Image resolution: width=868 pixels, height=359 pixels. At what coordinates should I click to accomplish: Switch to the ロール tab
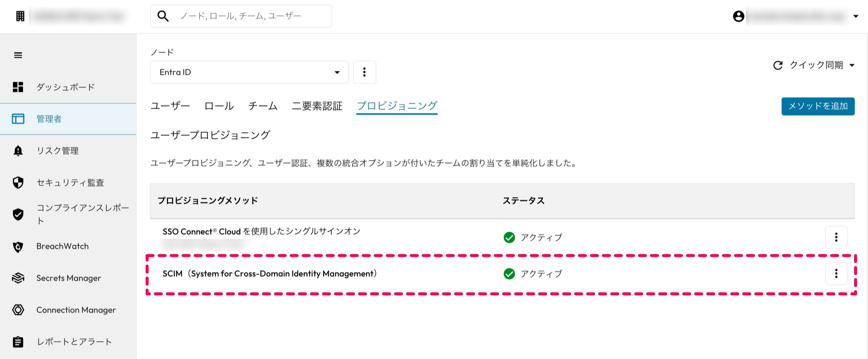pyautogui.click(x=219, y=106)
